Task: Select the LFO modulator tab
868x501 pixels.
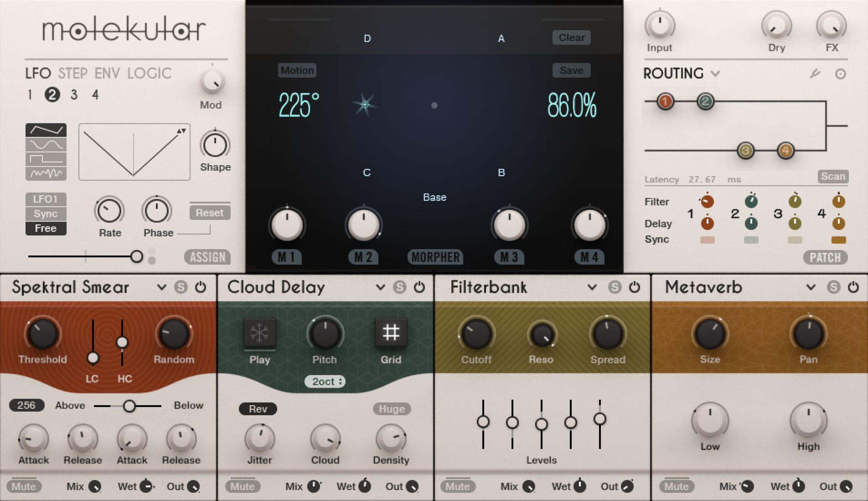Action: pyautogui.click(x=38, y=73)
